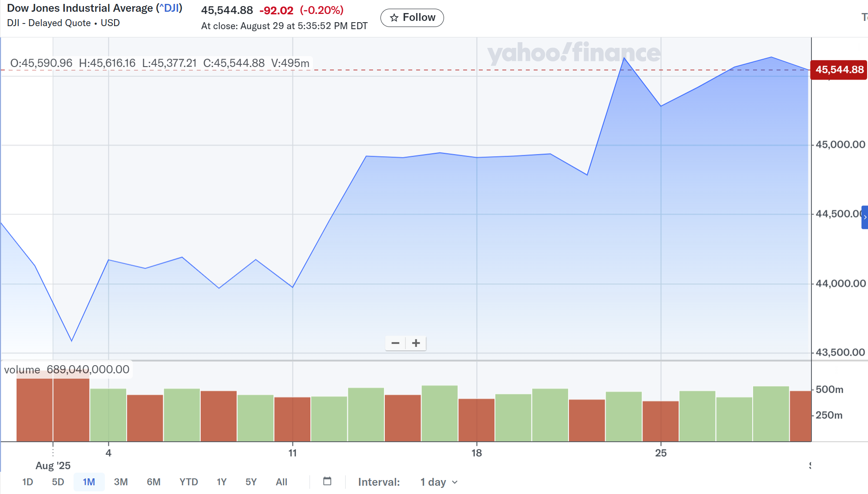Select the 5D time range
This screenshot has width=868, height=494.
[x=58, y=482]
